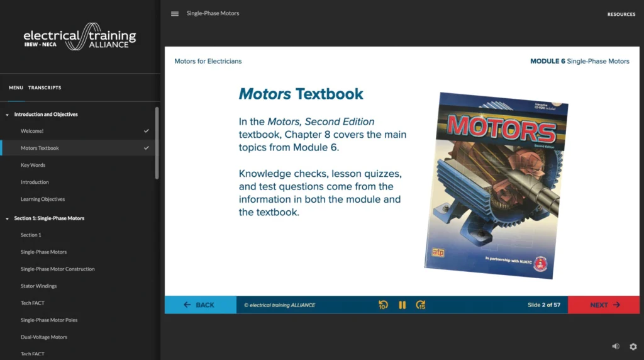Screen dimensions: 644x360
Task: Click the 'Motors Textbook' slide title
Action: 301,94
